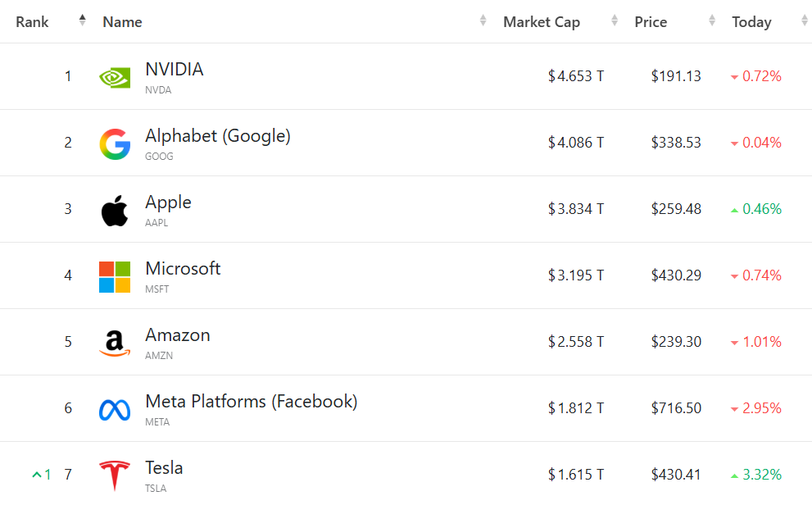Open the NVIDIA company link

coord(174,70)
